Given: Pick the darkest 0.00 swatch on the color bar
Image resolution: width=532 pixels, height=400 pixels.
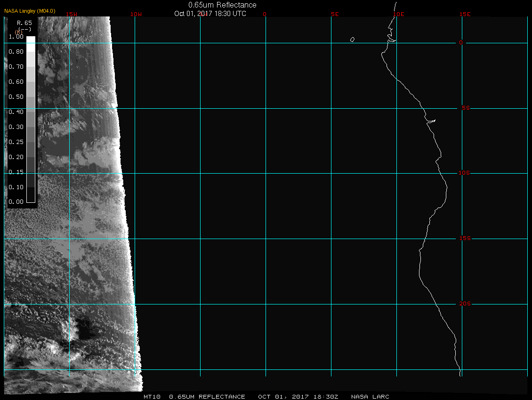Looking at the screenshot, I should pyautogui.click(x=31, y=198).
